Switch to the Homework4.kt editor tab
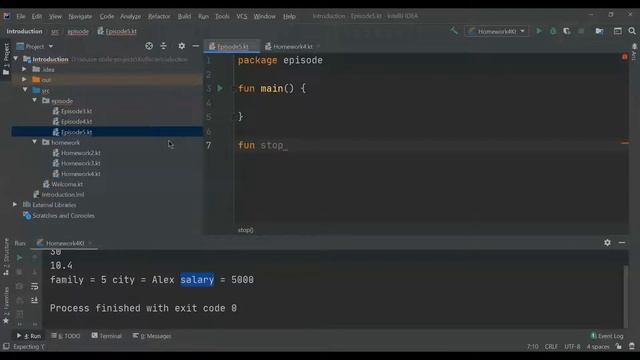The width and height of the screenshot is (640, 360). coord(292,47)
